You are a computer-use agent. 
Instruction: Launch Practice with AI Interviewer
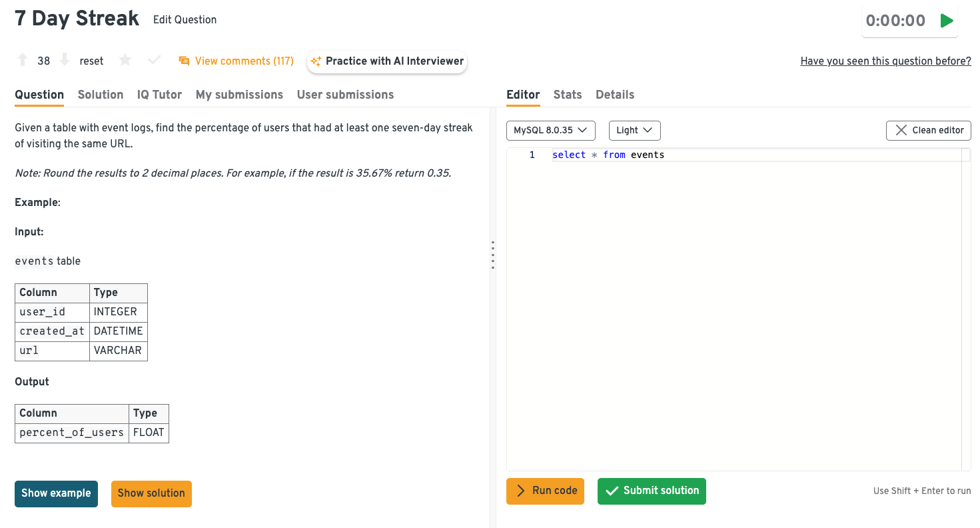387,61
